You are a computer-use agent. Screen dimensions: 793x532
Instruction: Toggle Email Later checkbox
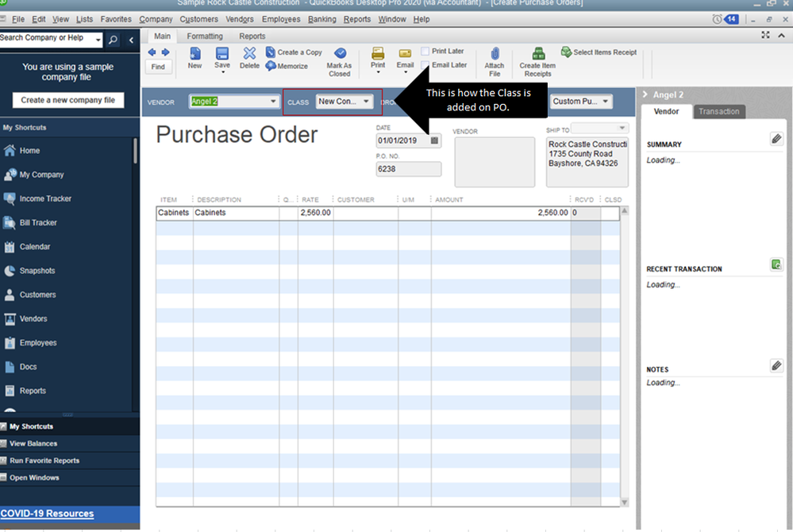coord(425,65)
